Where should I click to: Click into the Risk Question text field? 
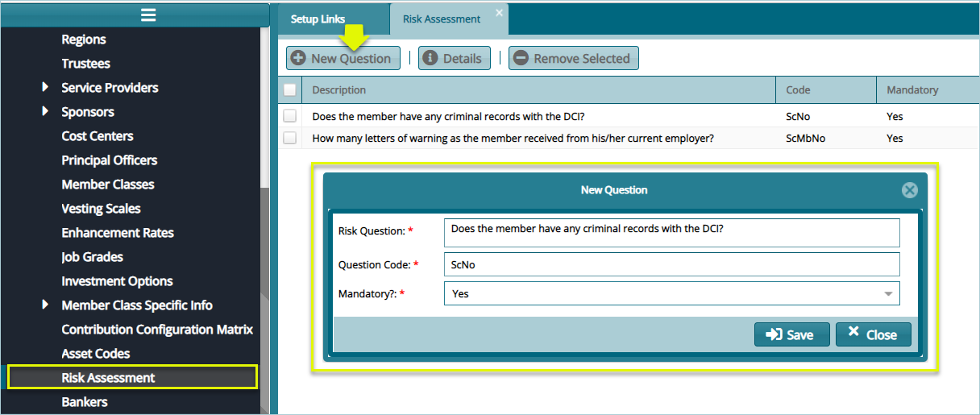click(x=671, y=233)
